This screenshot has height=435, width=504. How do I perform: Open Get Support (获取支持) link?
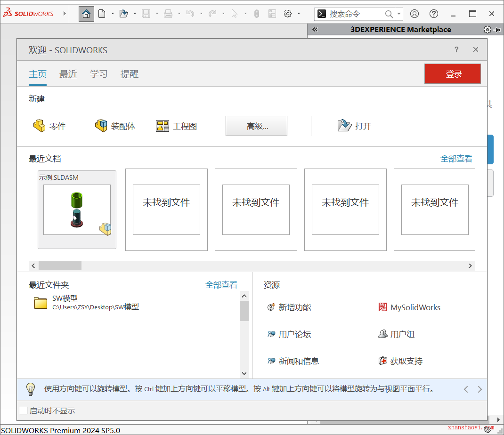(400, 361)
